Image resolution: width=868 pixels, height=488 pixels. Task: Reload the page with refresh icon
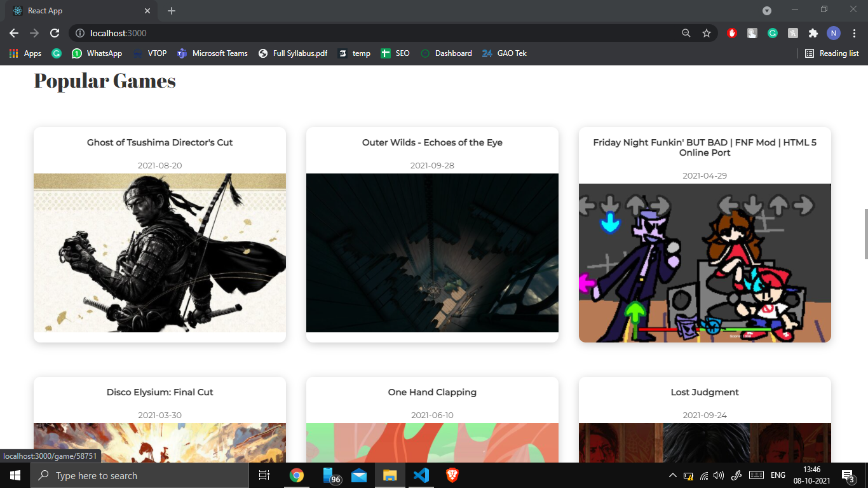click(55, 33)
